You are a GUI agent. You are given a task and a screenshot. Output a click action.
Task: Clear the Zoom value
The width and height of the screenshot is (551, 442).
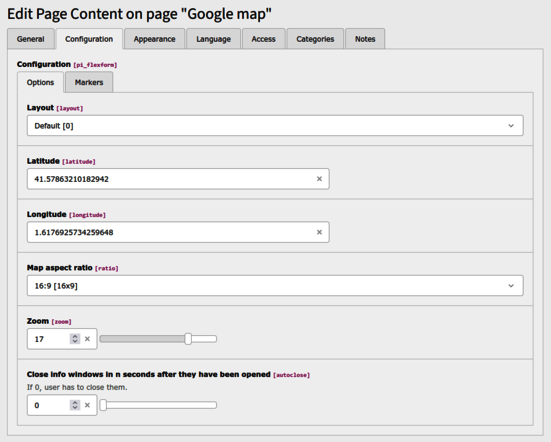click(87, 339)
